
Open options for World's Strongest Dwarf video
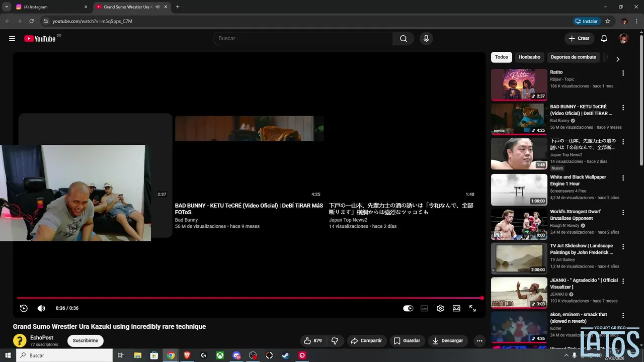(623, 213)
